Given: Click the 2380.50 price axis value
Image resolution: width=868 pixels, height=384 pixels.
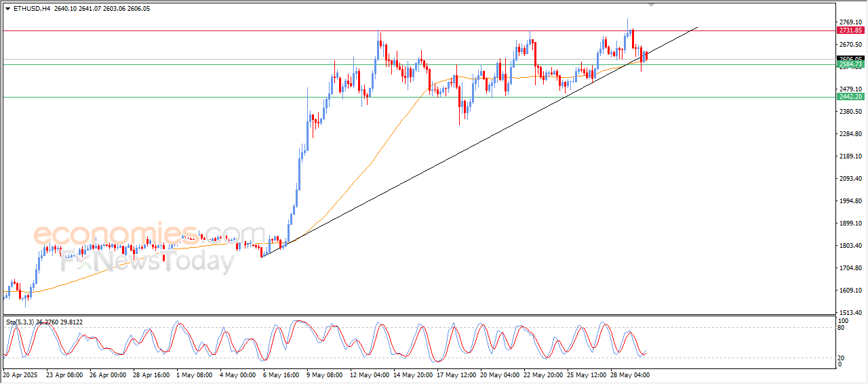Looking at the screenshot, I should pyautogui.click(x=850, y=112).
